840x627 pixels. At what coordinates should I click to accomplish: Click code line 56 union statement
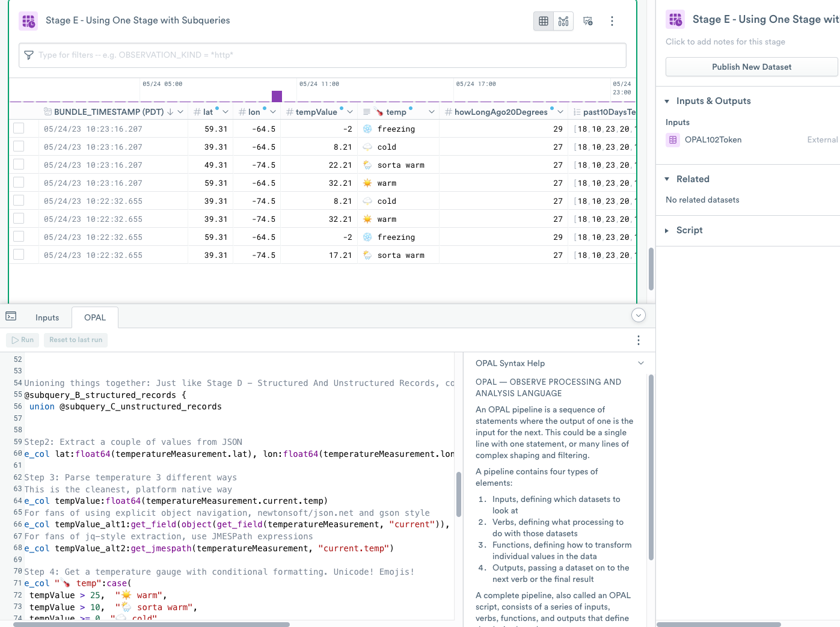[x=125, y=407]
